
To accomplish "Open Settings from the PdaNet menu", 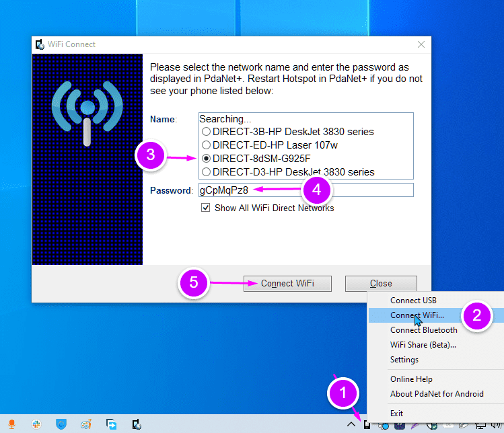I will click(x=435, y=360).
